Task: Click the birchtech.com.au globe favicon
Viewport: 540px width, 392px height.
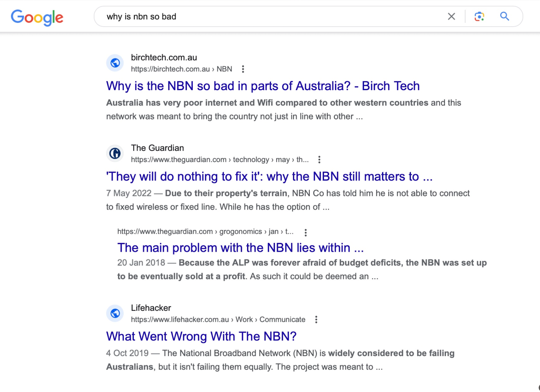Action: point(115,63)
